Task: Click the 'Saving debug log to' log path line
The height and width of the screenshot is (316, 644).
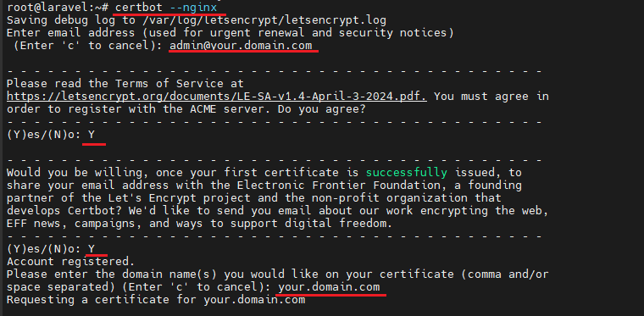Action: tap(197, 20)
